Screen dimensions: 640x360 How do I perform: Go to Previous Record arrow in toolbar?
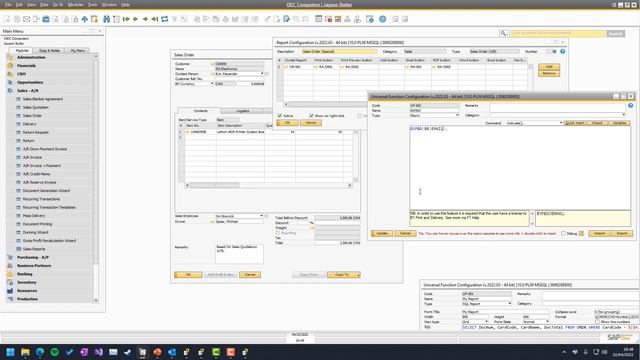[x=136, y=19]
